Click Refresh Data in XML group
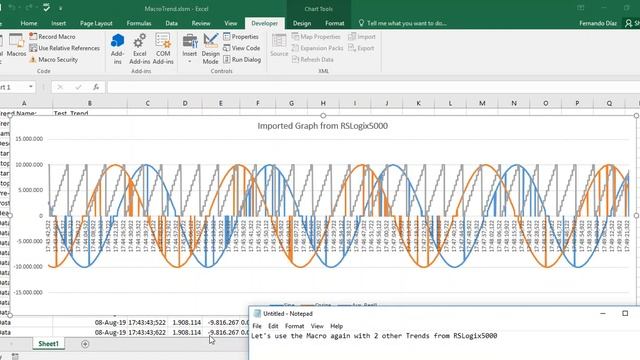The image size is (640, 360). (x=313, y=60)
